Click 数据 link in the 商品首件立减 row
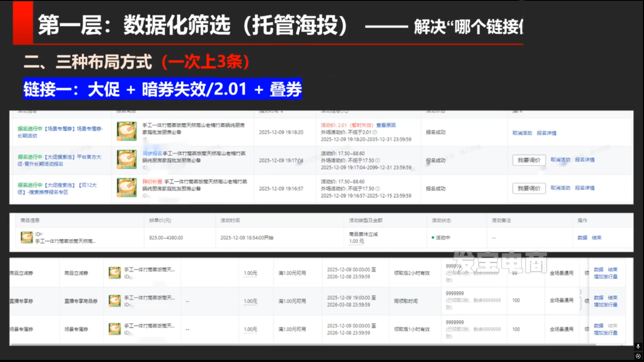Image resolution: width=644 pixels, height=362 pixels. pyautogui.click(x=582, y=238)
